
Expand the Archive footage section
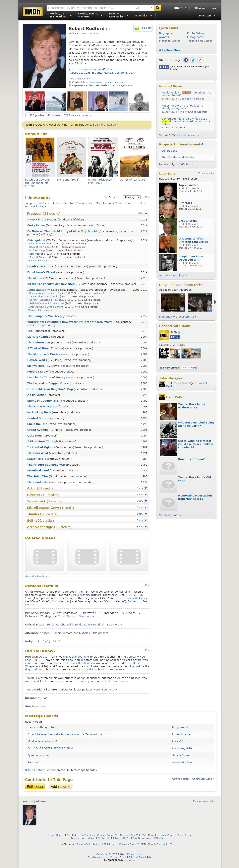[x=142, y=526]
